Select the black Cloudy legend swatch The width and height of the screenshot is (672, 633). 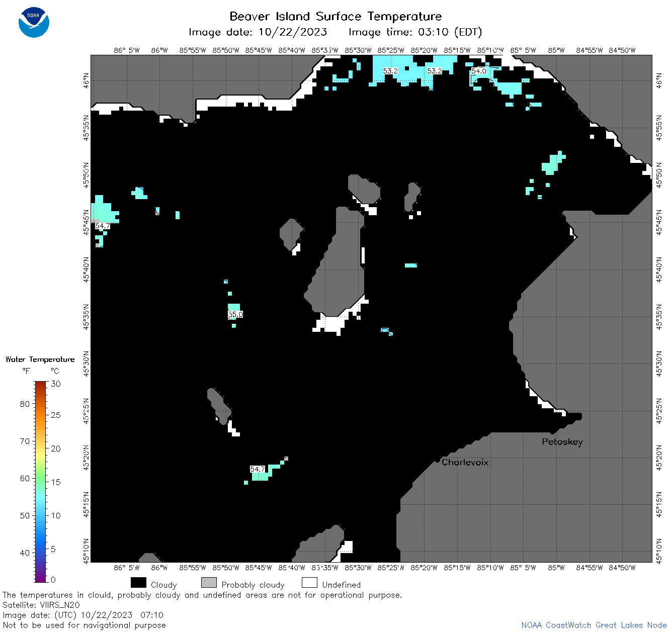coord(138,582)
